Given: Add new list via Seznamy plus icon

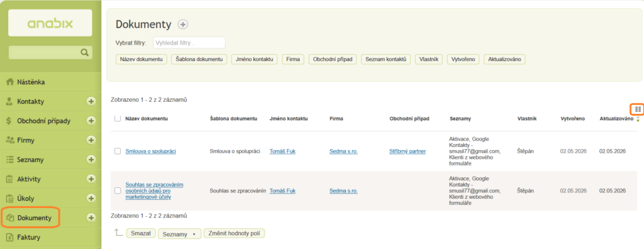Looking at the screenshot, I should tap(91, 160).
